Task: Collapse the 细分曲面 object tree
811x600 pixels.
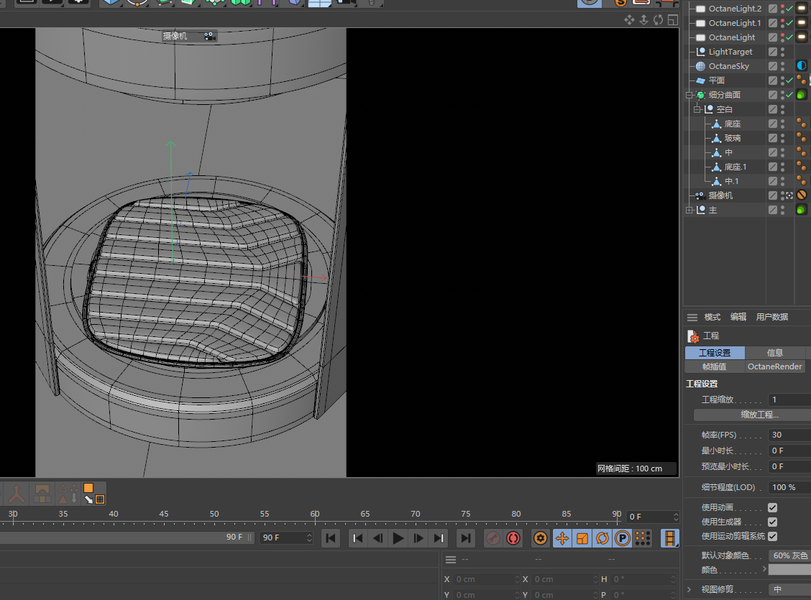Action: [x=689, y=95]
